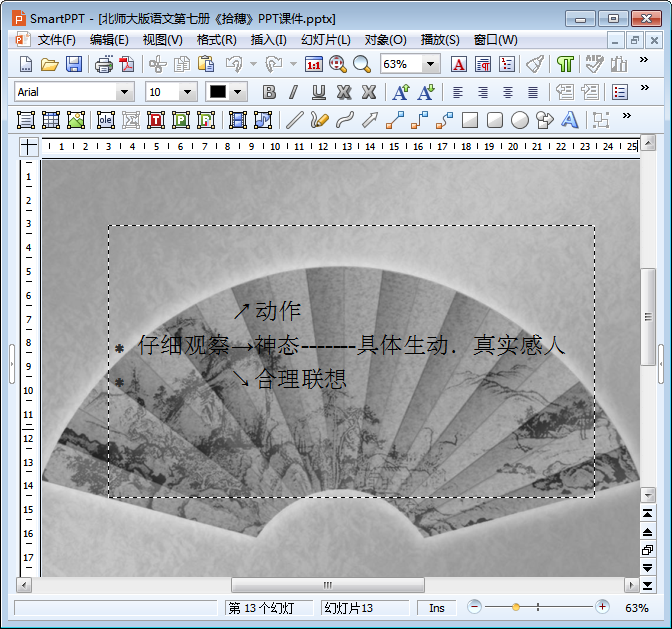Toggle italic formatting
672x629 pixels.
pyautogui.click(x=293, y=92)
